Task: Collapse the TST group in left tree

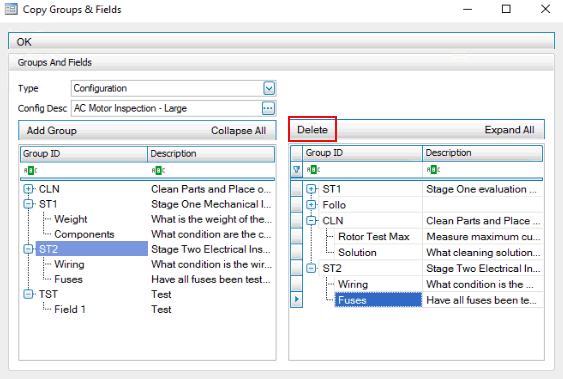Action: click(x=28, y=294)
